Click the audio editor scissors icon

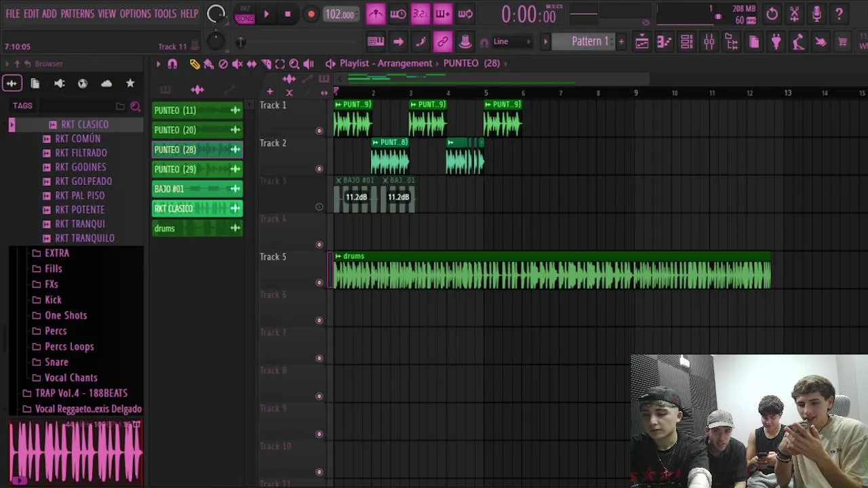coord(794,14)
